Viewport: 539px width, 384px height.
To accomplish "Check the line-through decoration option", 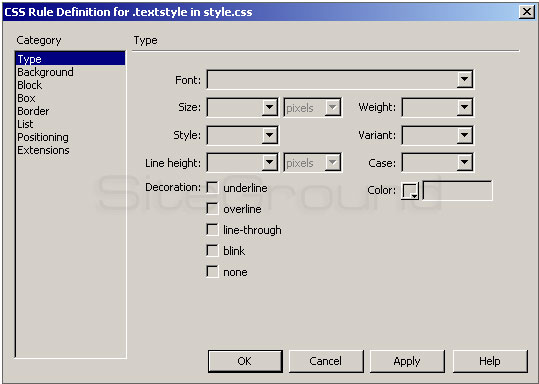I will pos(212,230).
